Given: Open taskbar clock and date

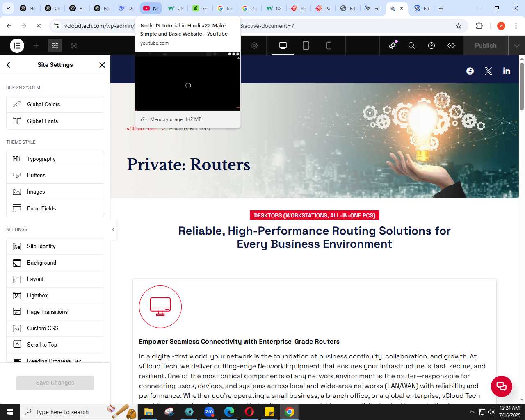Looking at the screenshot, I should (x=509, y=412).
